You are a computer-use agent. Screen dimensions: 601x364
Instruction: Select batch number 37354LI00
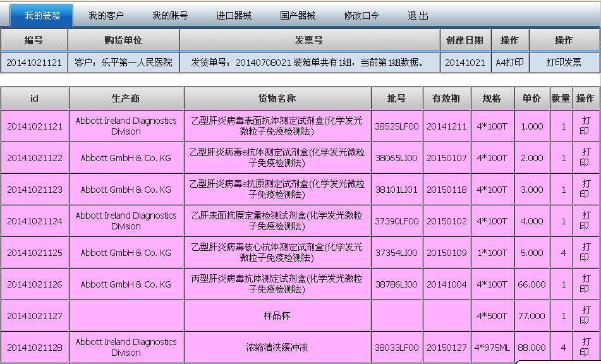397,253
